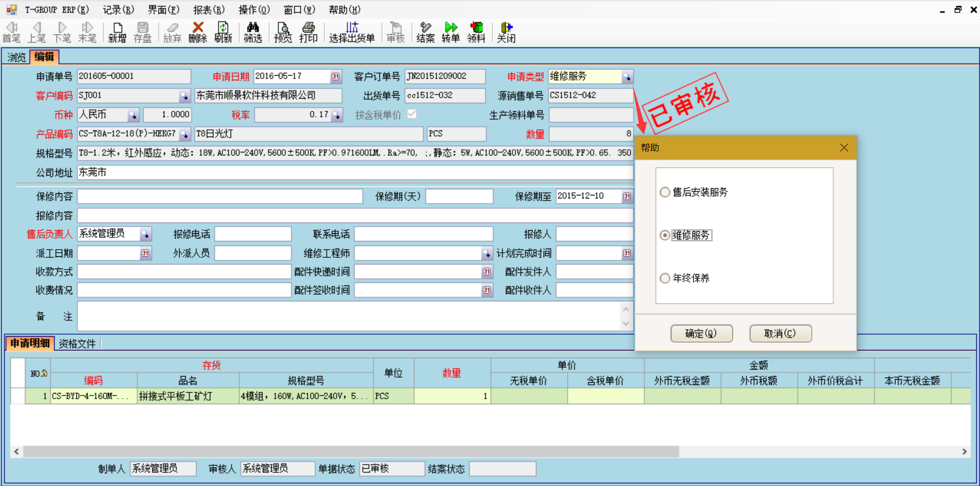This screenshot has width=980, height=486.
Task: Click the 报修电话 input field
Action: click(x=253, y=234)
